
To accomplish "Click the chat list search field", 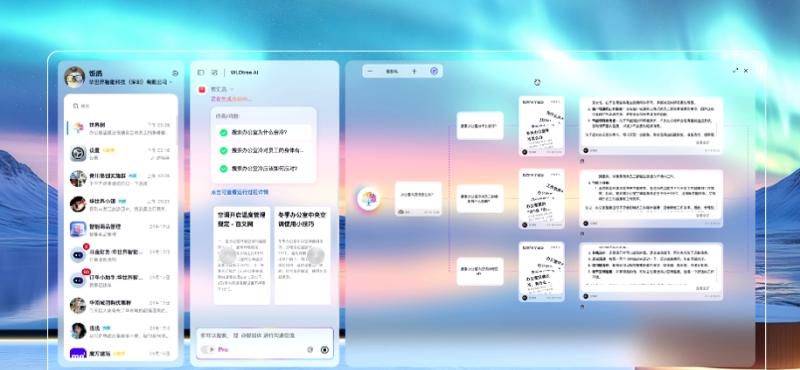I will coord(121,106).
